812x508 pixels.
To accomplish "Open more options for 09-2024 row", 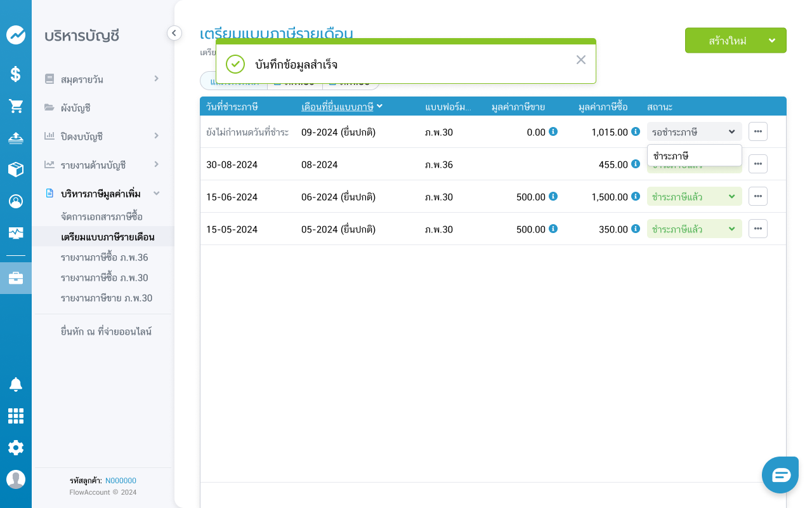I will click(758, 131).
